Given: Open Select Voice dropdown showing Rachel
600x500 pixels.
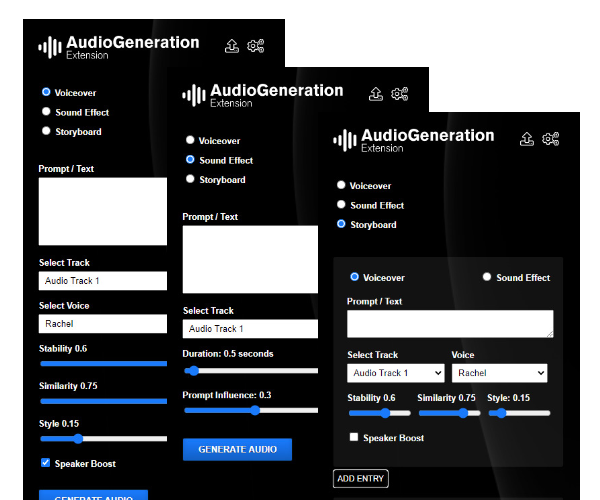Looking at the screenshot, I should tap(103, 324).
